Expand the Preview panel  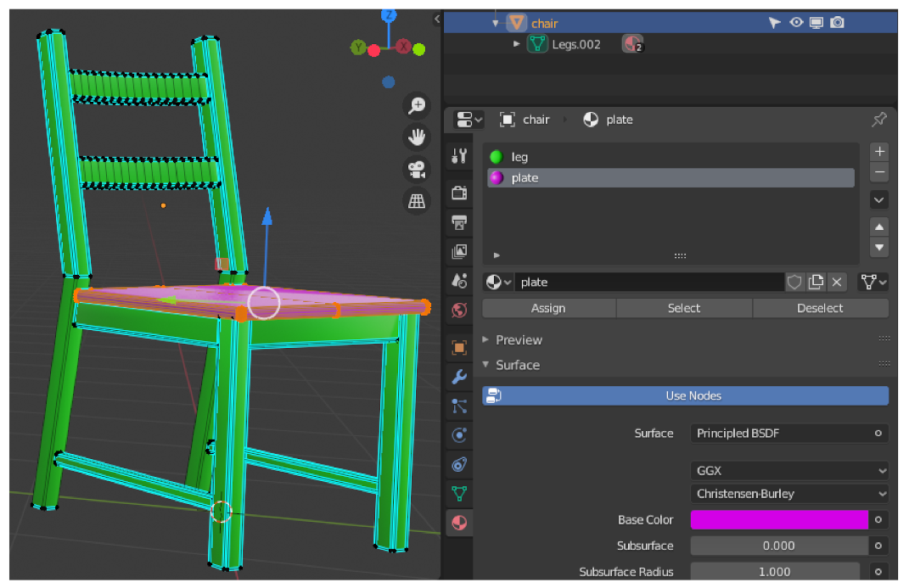point(518,339)
